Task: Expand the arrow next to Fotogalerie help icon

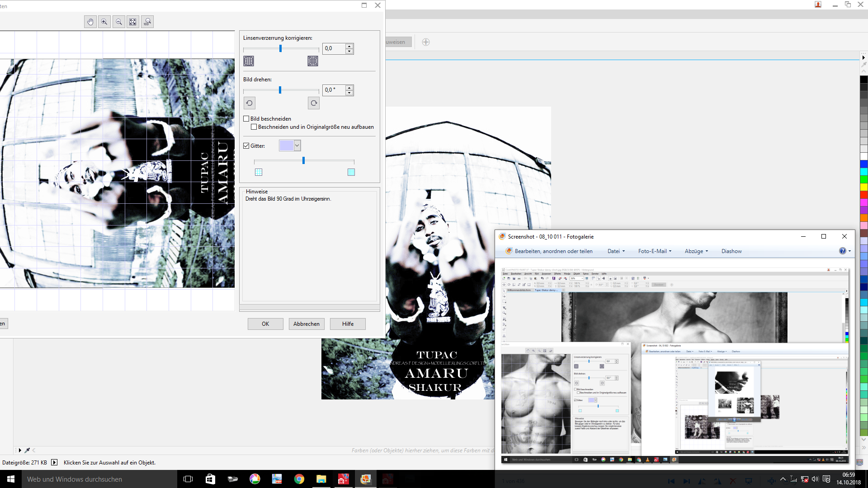Action: point(850,251)
